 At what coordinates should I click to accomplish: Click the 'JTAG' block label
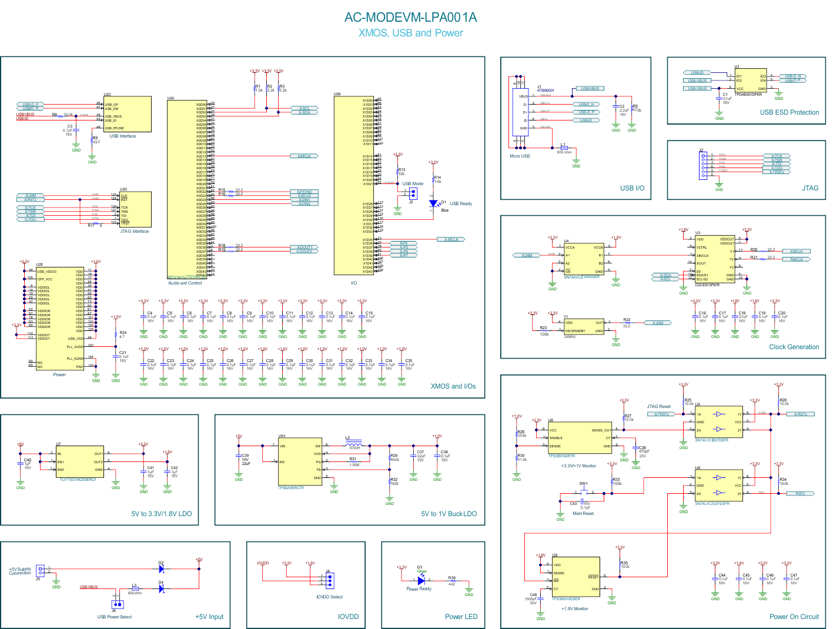tap(810, 188)
